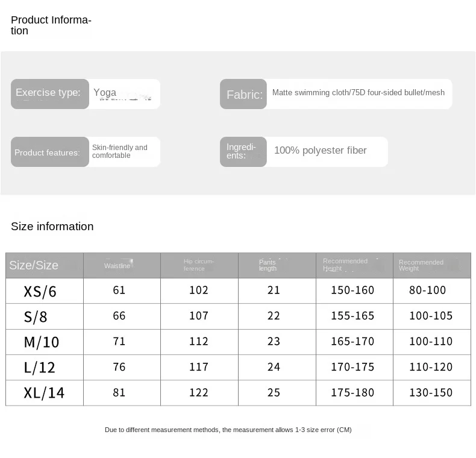Click the Fabric label

244,95
